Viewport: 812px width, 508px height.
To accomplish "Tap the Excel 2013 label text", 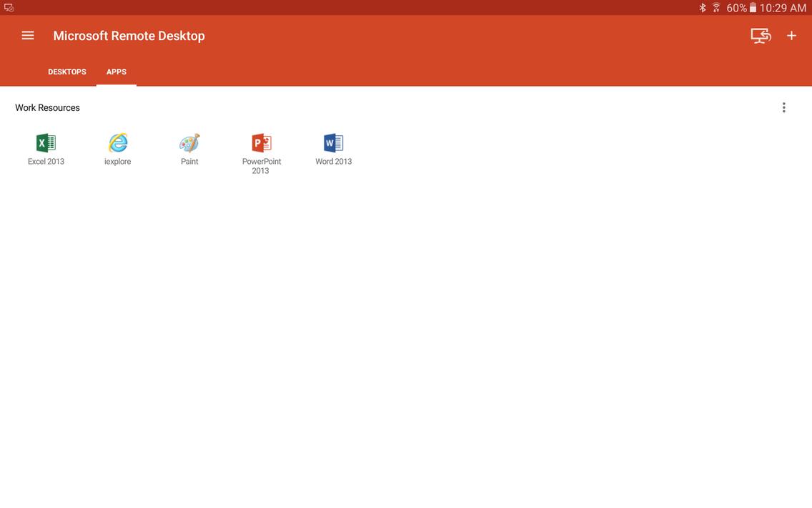I will [46, 161].
